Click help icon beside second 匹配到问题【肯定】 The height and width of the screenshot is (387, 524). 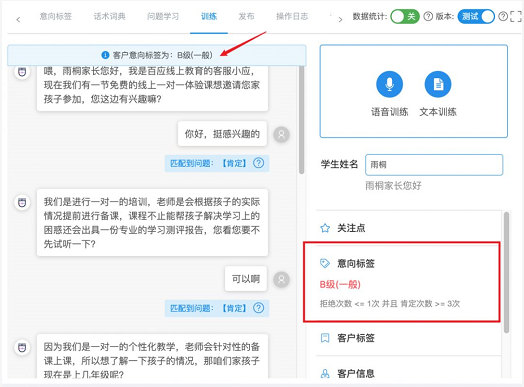[258, 308]
